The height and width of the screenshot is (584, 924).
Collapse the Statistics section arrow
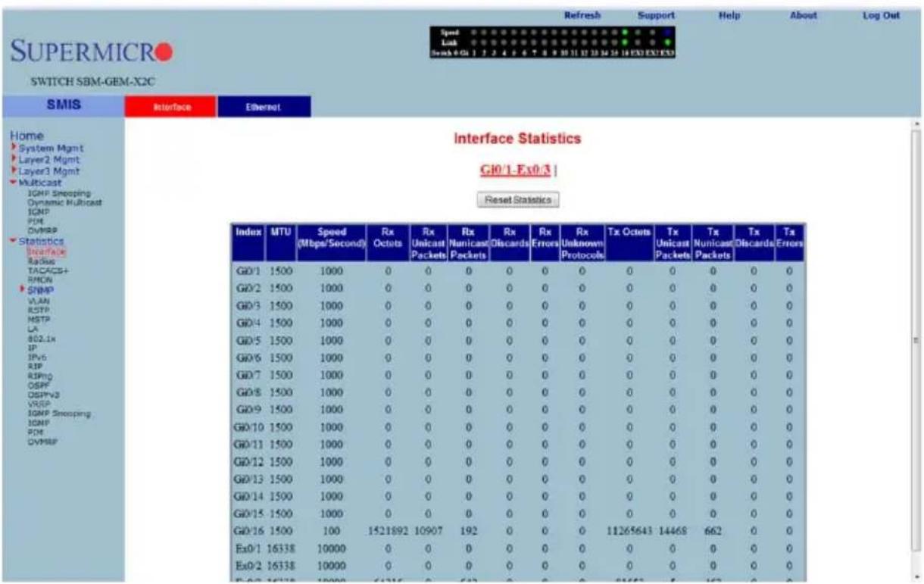(12, 241)
